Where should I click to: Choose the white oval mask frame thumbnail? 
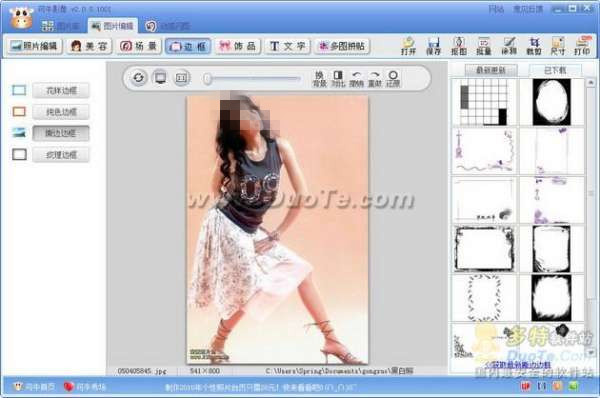(x=551, y=102)
